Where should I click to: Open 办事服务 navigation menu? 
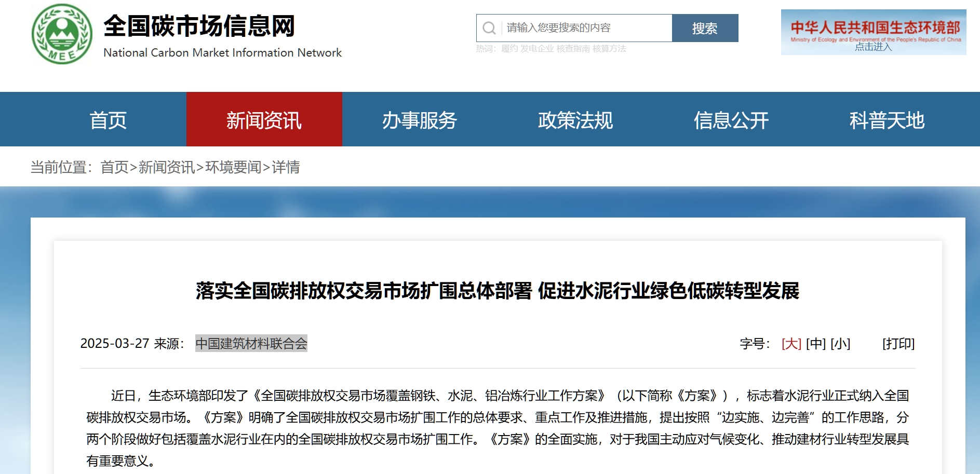click(x=420, y=120)
